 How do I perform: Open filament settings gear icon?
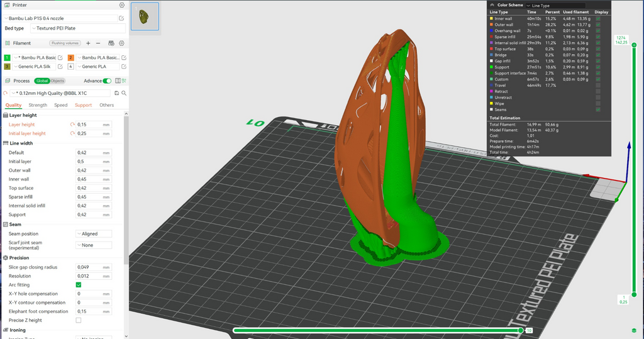pos(121,43)
